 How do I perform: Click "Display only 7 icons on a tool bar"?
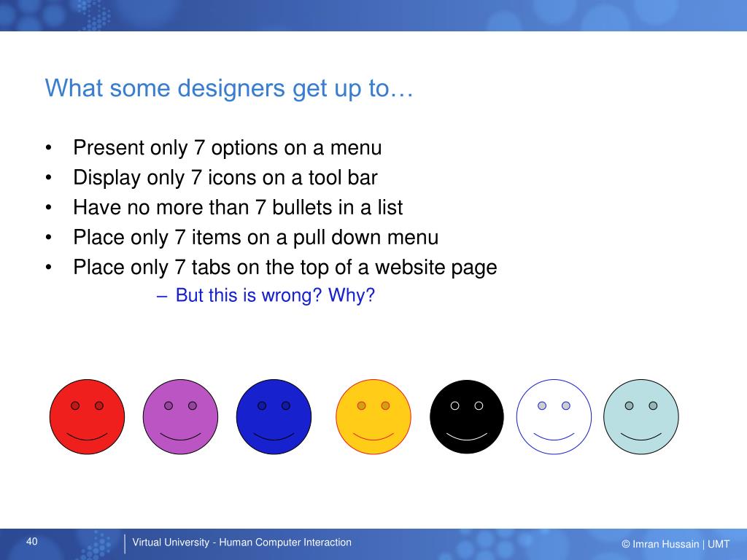pos(225,178)
